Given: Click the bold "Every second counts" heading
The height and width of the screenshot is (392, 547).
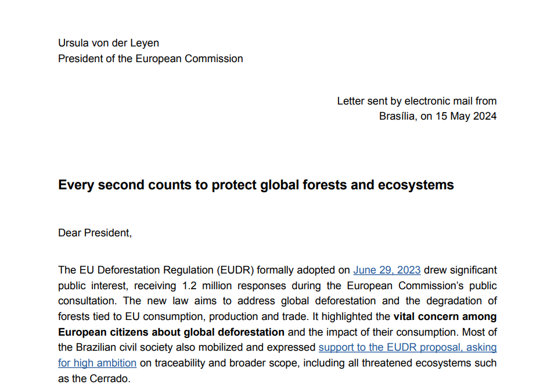Looking at the screenshot, I should pyautogui.click(x=255, y=185).
